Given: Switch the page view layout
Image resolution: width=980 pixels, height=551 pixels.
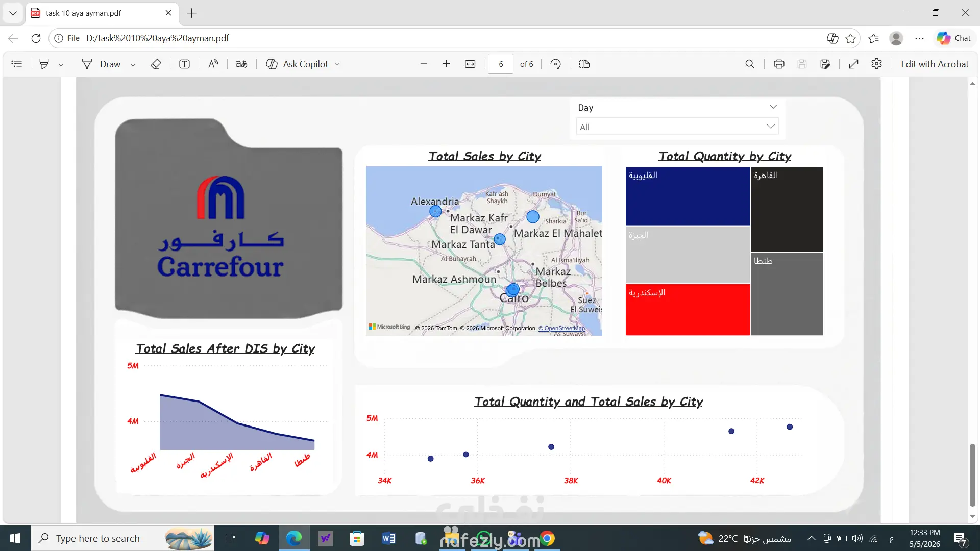Looking at the screenshot, I should (x=584, y=64).
